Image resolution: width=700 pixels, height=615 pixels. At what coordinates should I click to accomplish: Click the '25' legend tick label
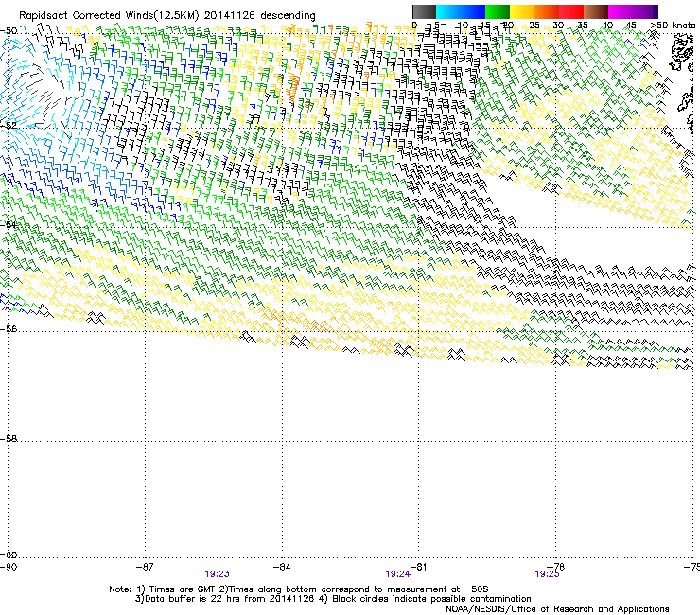(x=534, y=26)
